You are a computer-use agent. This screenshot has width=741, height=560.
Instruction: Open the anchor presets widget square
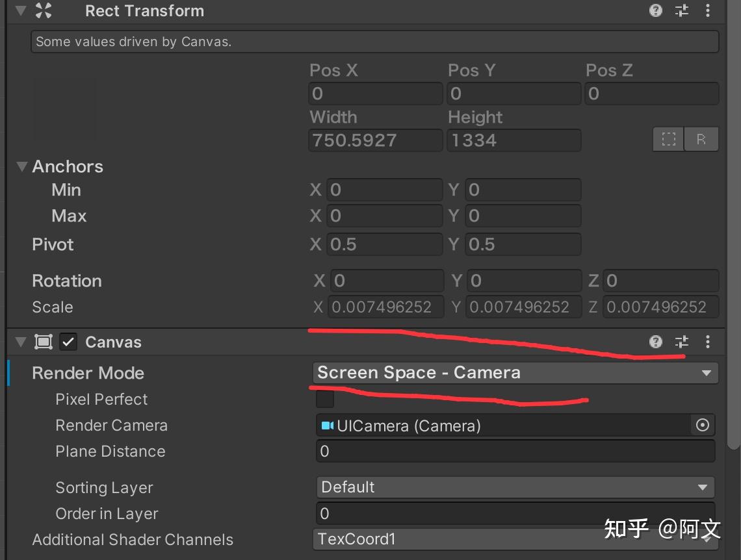(x=65, y=107)
